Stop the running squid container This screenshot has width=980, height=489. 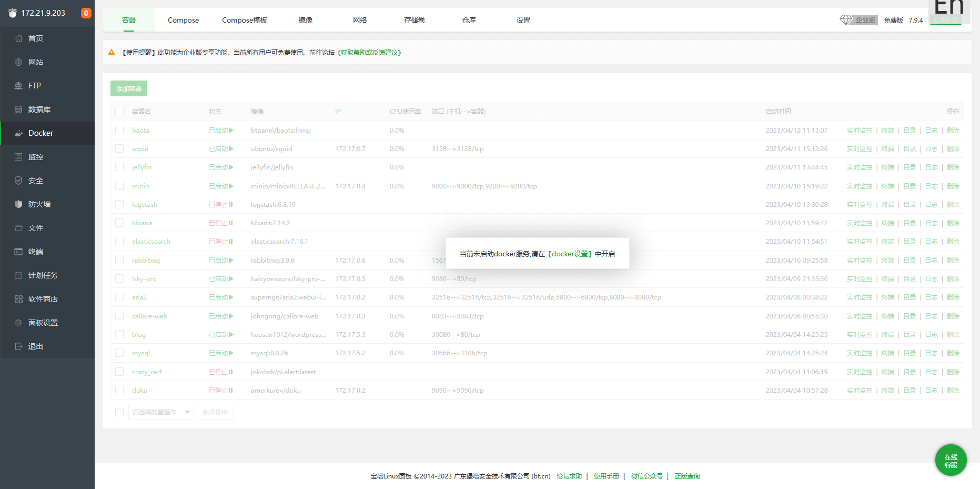pos(230,148)
